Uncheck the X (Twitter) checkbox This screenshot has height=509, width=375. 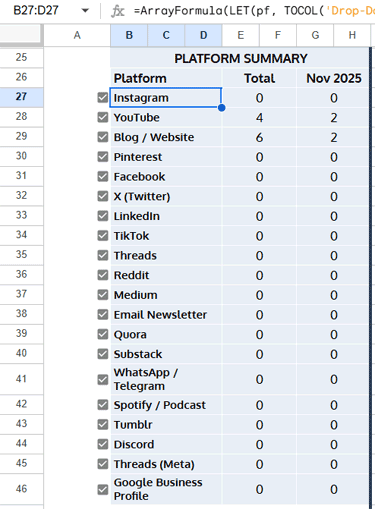pyautogui.click(x=103, y=196)
